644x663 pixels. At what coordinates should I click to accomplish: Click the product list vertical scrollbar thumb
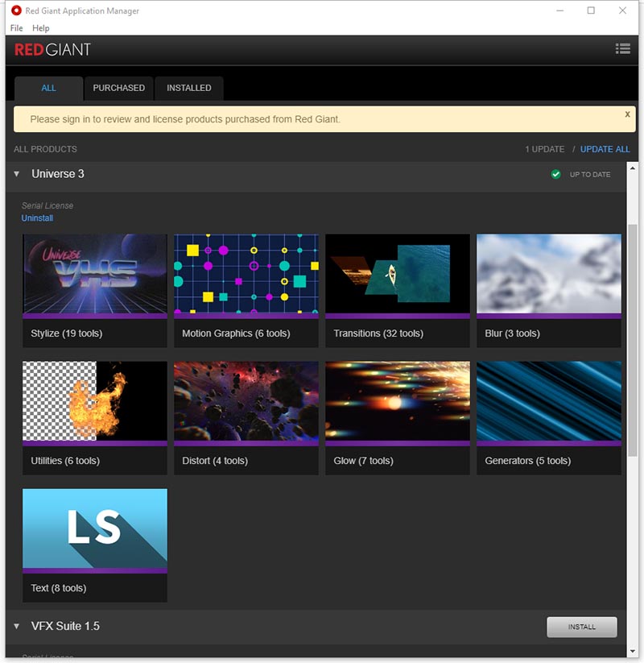coord(632,341)
